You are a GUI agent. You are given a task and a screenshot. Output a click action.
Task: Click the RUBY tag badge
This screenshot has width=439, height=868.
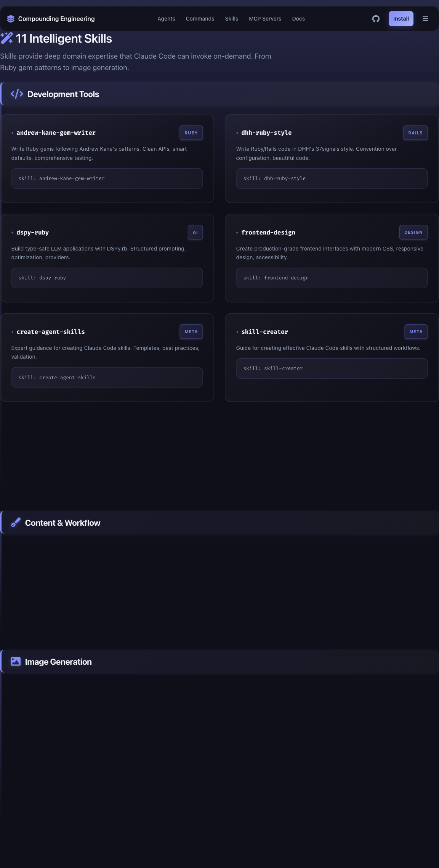point(191,133)
